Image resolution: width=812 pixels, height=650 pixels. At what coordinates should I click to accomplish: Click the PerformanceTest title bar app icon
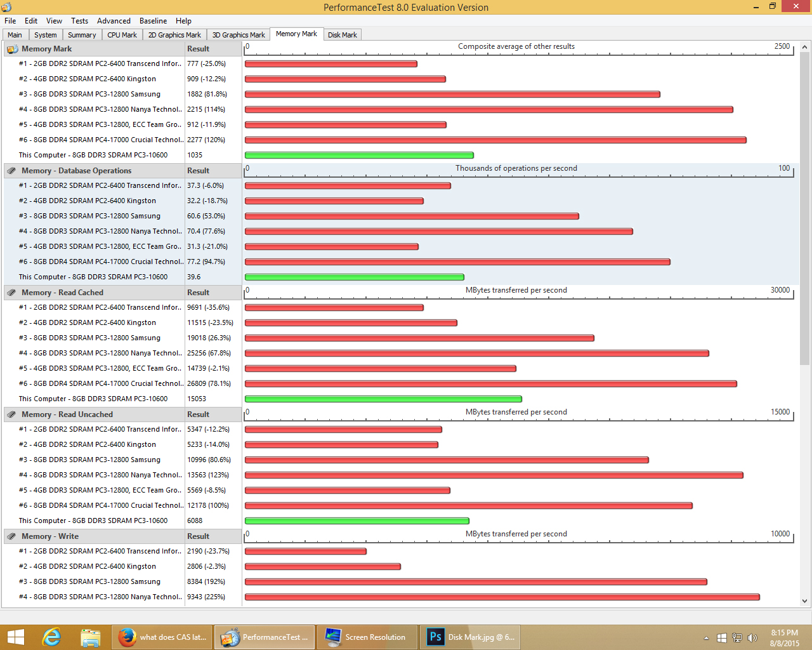tap(6, 7)
